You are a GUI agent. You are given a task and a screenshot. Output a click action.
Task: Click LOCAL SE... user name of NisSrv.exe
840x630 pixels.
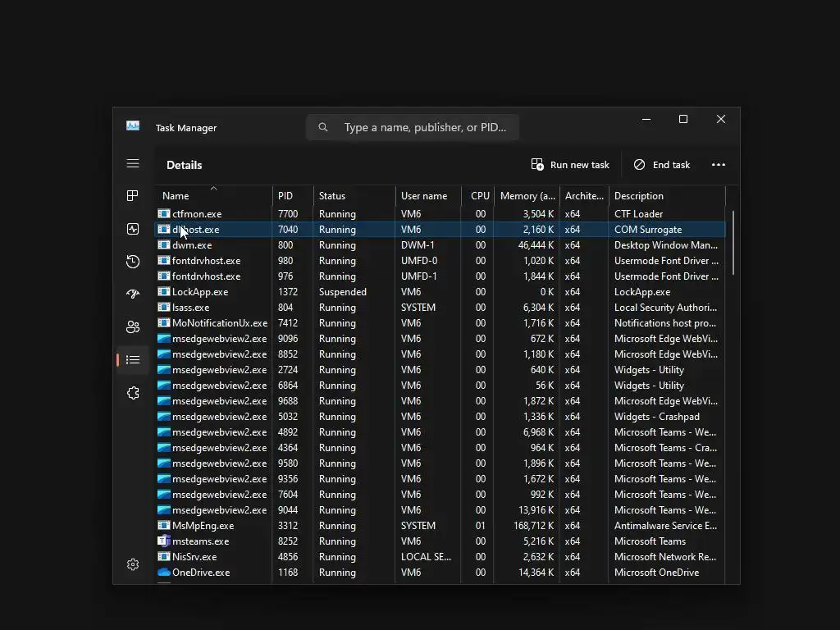pos(426,557)
